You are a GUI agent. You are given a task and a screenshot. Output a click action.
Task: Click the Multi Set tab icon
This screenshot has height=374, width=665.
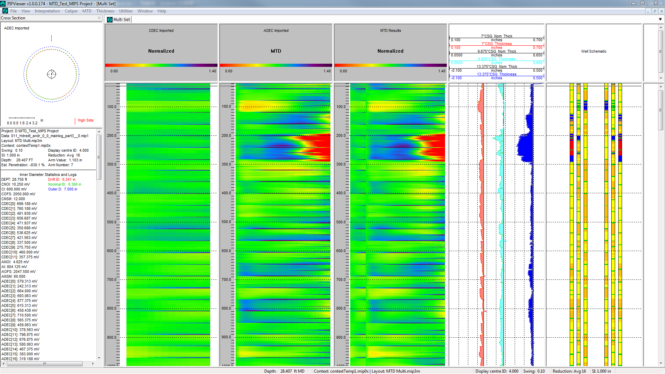(x=110, y=20)
